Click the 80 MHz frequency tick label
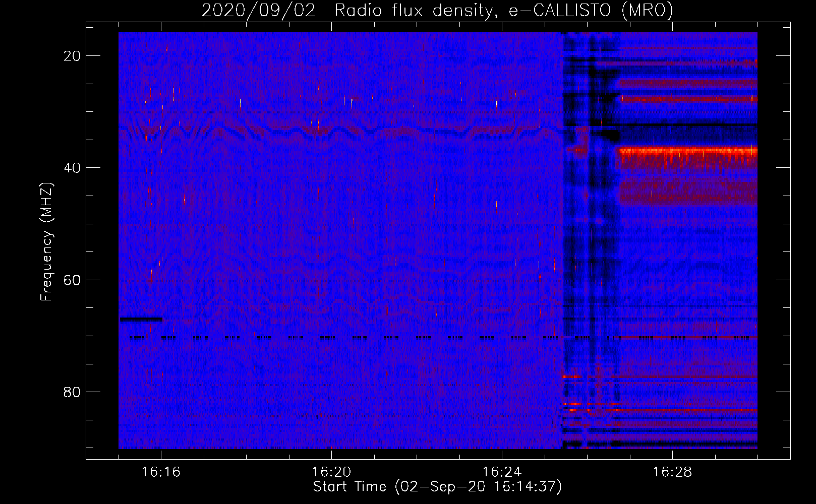The width and height of the screenshot is (816, 504). pyautogui.click(x=72, y=392)
